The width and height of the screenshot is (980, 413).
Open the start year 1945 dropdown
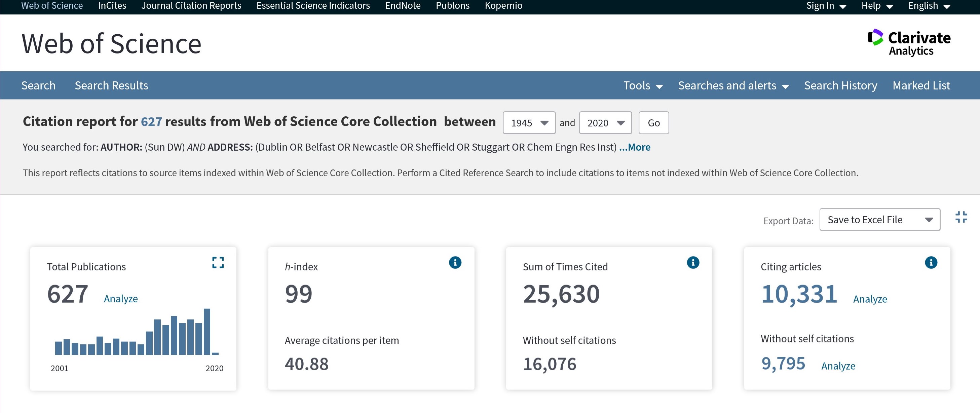(x=529, y=123)
